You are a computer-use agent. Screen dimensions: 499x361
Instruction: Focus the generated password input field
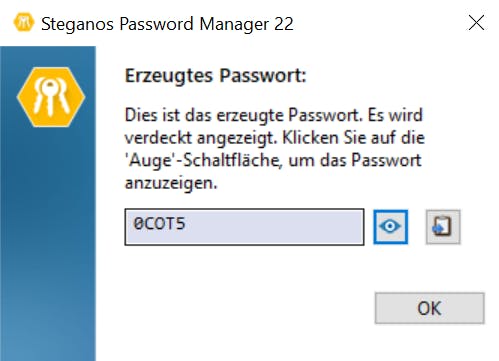244,227
